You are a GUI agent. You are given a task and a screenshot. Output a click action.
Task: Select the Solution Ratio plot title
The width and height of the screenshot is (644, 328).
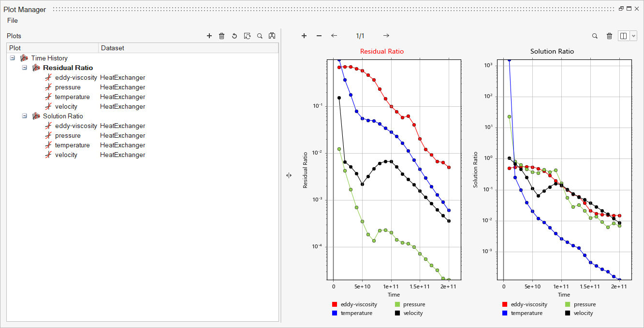pos(552,51)
